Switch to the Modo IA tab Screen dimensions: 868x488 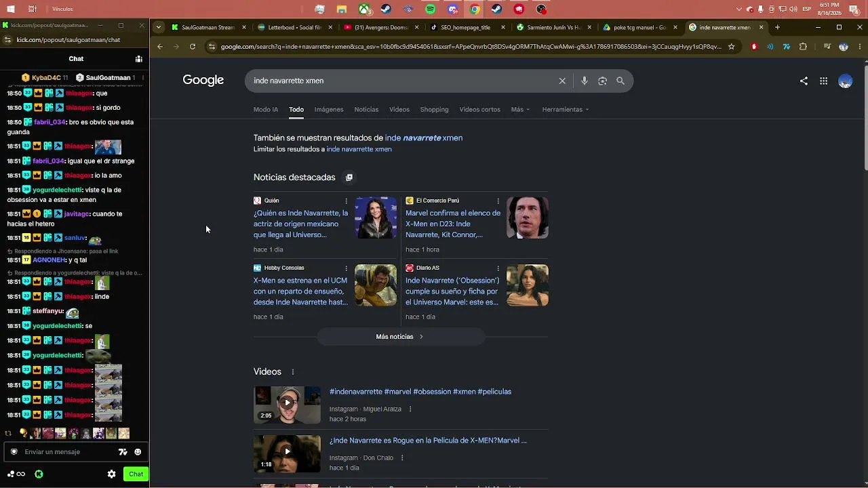click(266, 109)
